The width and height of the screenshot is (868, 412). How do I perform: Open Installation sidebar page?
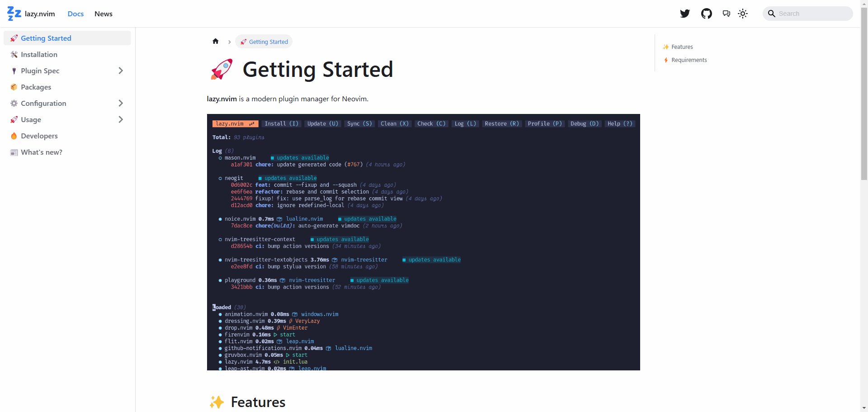click(x=67, y=54)
